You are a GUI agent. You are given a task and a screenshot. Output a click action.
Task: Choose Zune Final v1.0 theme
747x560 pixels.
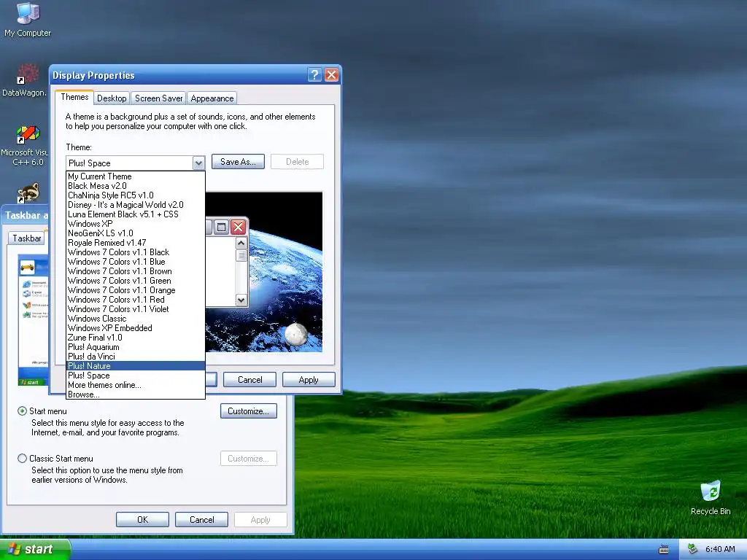(135, 338)
